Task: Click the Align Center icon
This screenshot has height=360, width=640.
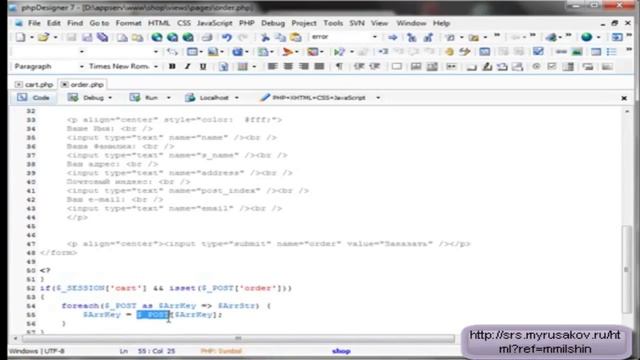Action: (288, 67)
